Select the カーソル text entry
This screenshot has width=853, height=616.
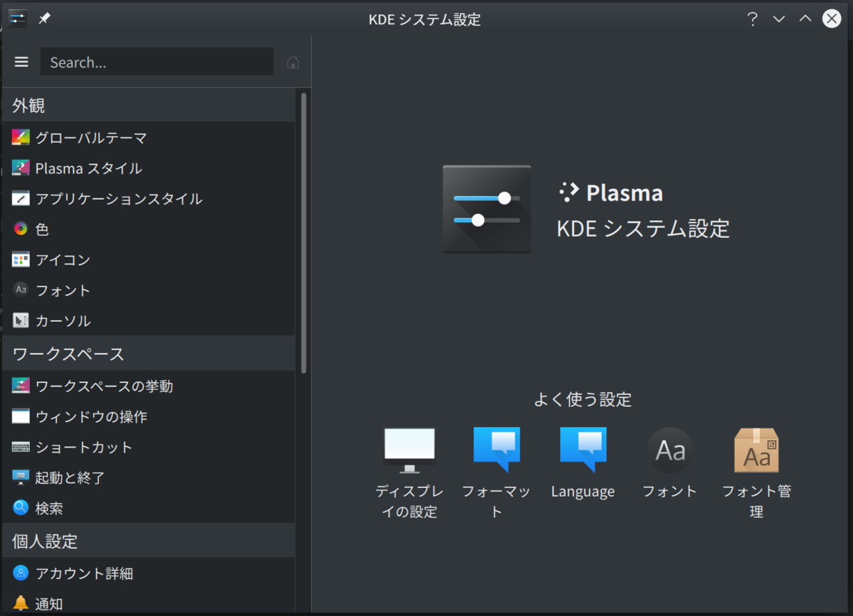coord(63,320)
